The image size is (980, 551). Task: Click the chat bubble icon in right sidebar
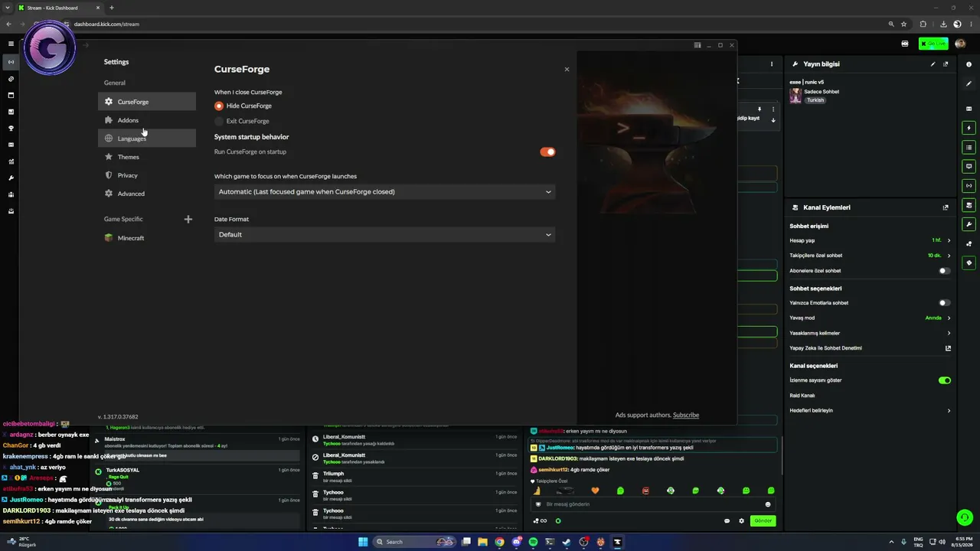[x=969, y=166]
